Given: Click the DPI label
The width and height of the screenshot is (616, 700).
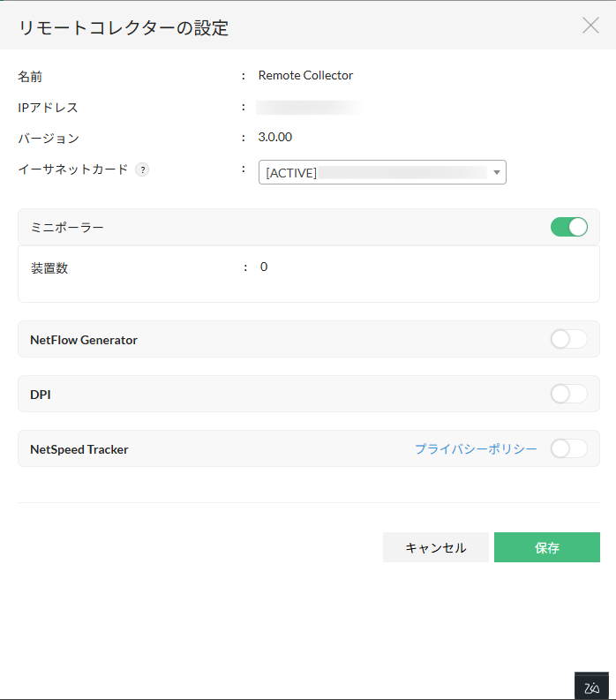Looking at the screenshot, I should [x=41, y=395].
